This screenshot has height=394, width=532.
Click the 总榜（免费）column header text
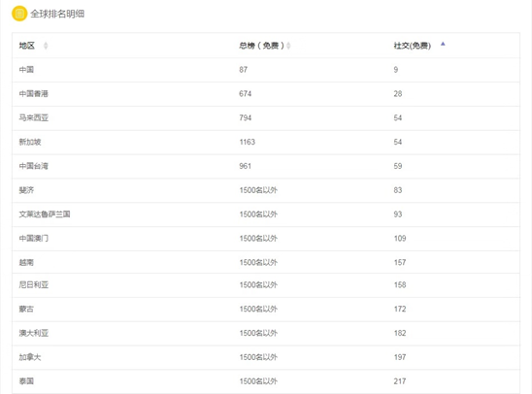coord(261,46)
